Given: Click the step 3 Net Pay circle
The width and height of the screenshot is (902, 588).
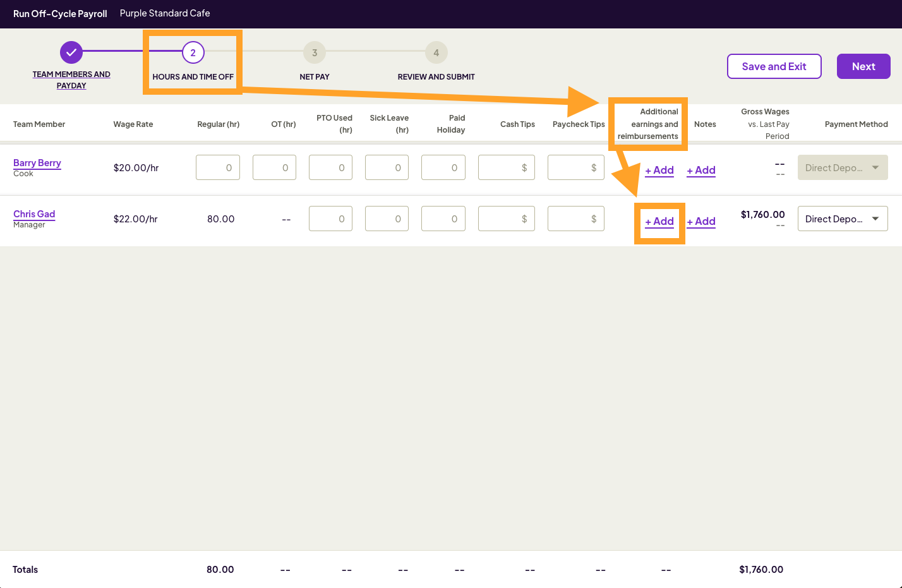Looking at the screenshot, I should point(315,53).
